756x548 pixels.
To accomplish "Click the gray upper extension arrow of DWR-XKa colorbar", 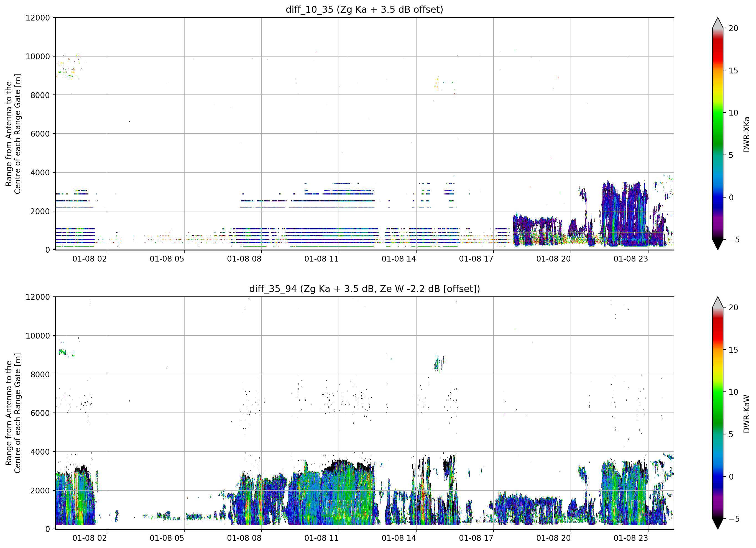I will coord(718,23).
